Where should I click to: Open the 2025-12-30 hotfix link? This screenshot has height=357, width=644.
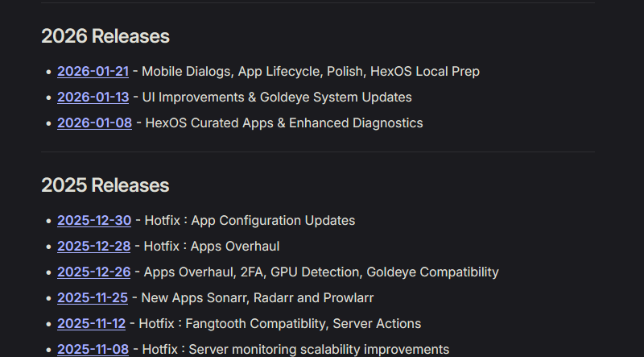[94, 221]
